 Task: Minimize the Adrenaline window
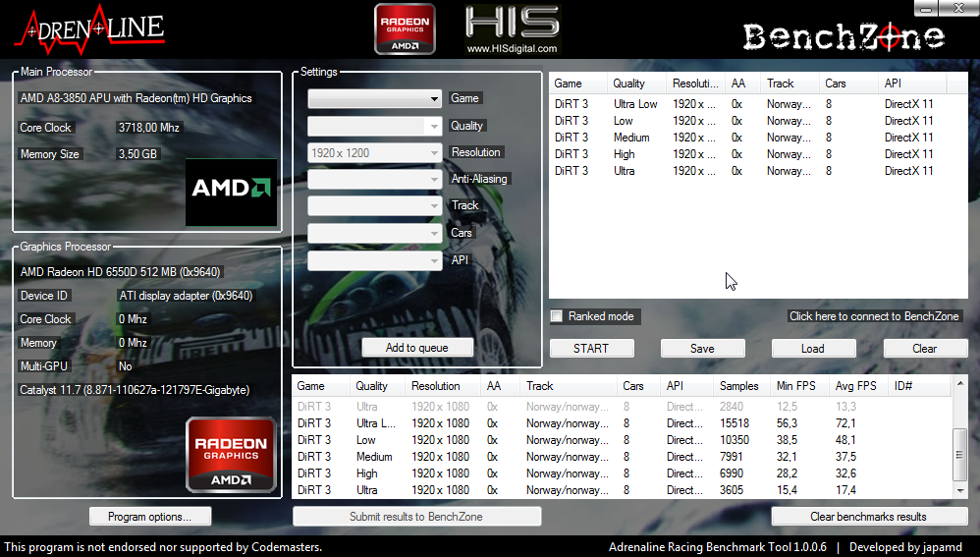[926, 8]
